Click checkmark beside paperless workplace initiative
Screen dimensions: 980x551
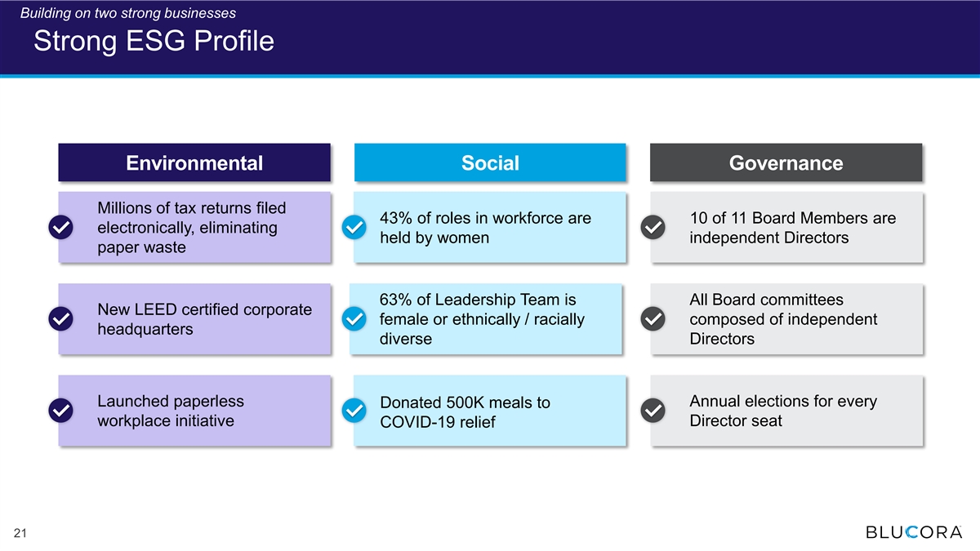[x=61, y=411]
